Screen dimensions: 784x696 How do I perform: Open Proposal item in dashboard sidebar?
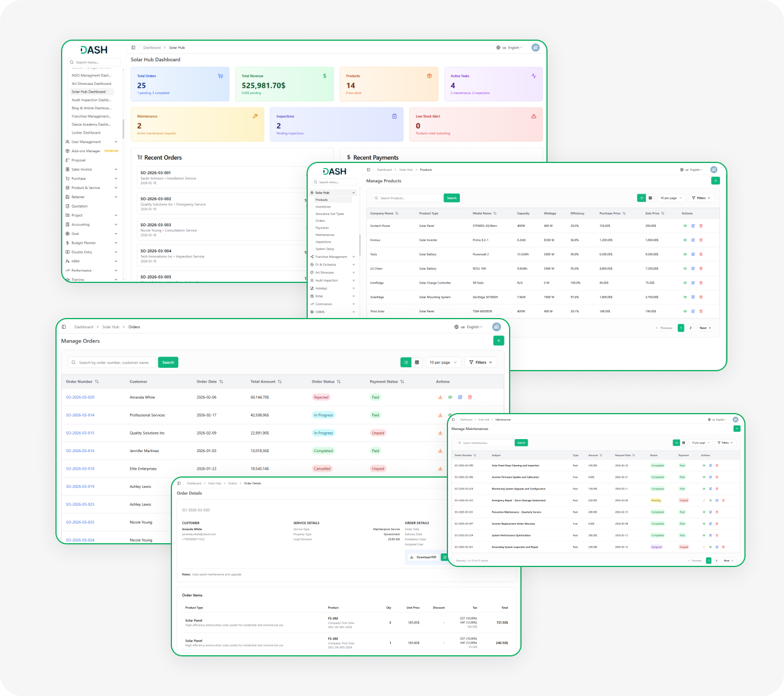point(79,160)
